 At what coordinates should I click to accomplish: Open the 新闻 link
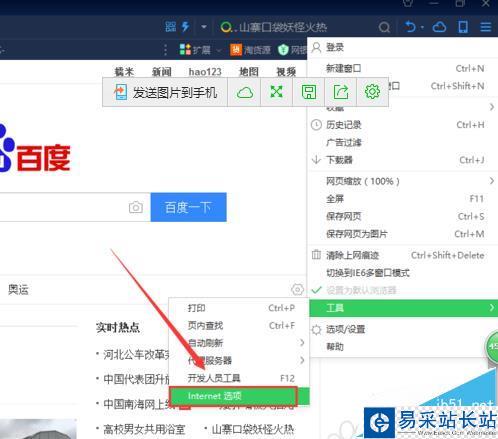[x=162, y=72]
